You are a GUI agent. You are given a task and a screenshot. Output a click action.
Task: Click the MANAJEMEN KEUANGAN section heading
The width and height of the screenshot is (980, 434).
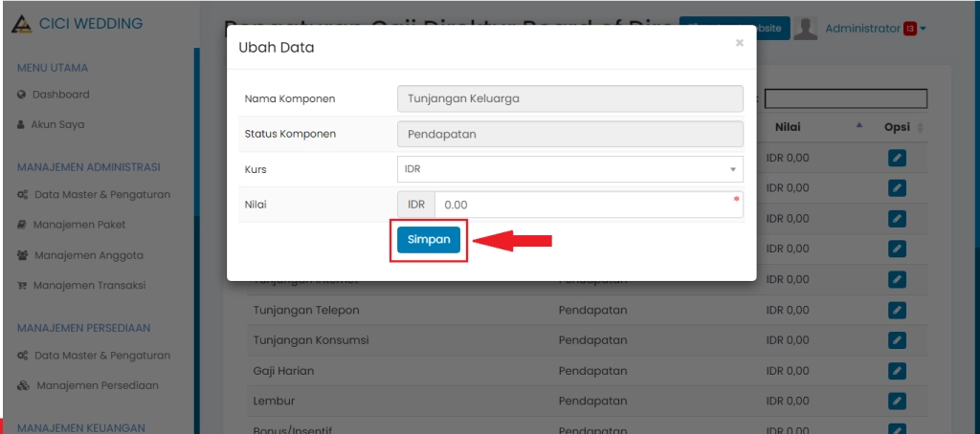pos(81,427)
